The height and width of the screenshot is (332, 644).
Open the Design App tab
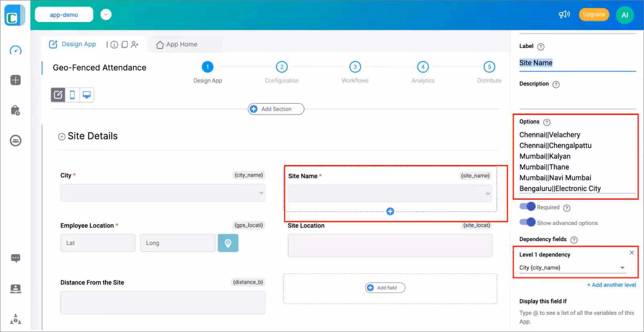(x=72, y=44)
